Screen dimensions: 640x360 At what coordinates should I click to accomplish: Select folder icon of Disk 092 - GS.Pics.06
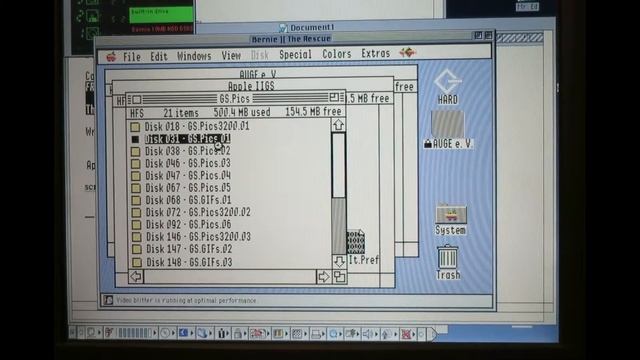click(x=136, y=225)
